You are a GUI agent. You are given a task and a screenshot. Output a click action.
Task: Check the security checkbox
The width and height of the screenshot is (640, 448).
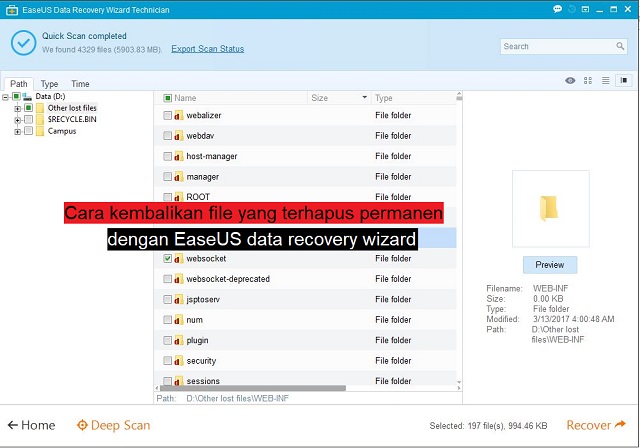tap(167, 361)
